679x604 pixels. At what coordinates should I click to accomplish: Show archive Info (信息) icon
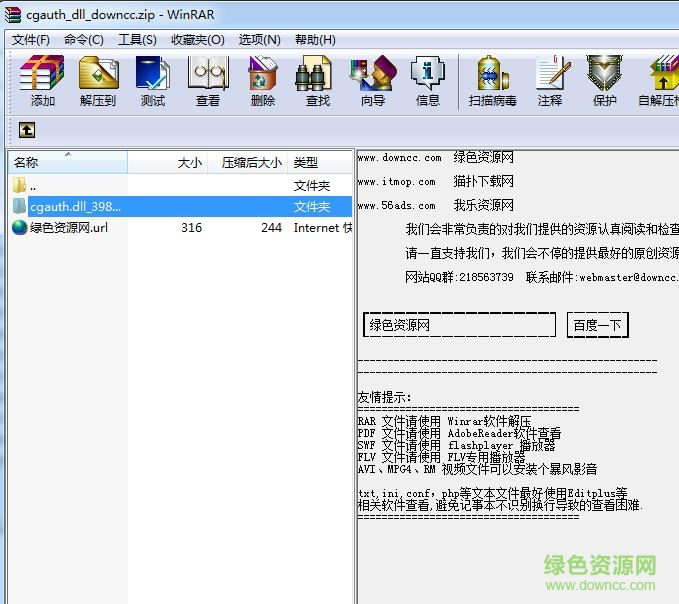[428, 81]
